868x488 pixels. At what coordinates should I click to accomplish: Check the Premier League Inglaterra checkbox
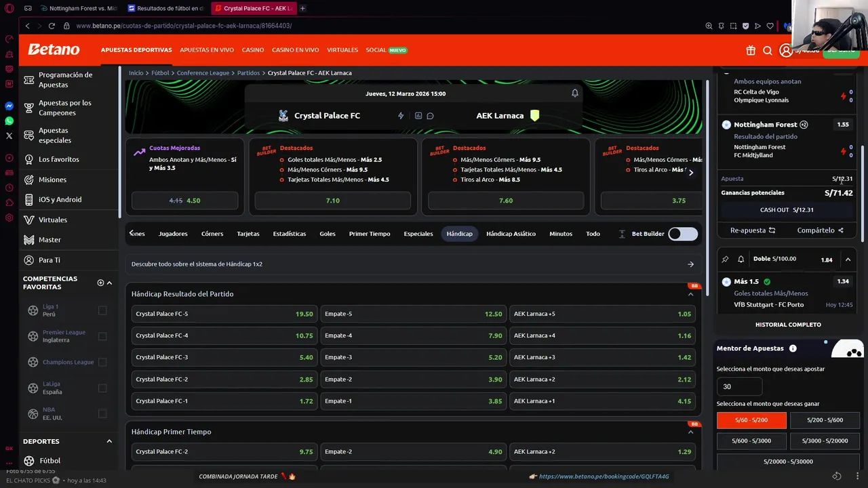pyautogui.click(x=102, y=336)
